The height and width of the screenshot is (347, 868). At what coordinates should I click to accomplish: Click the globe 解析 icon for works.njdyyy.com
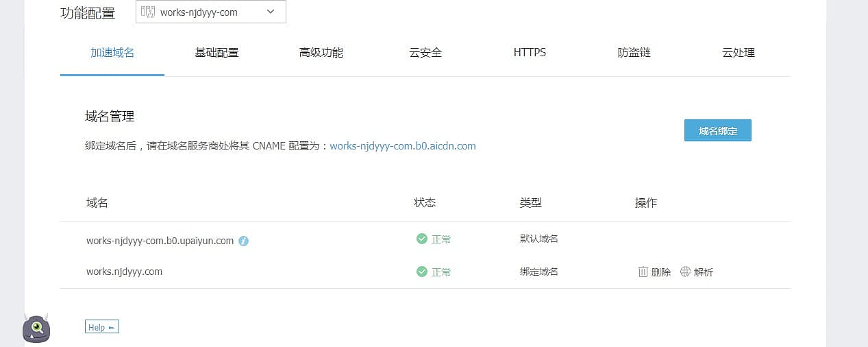pyautogui.click(x=685, y=272)
